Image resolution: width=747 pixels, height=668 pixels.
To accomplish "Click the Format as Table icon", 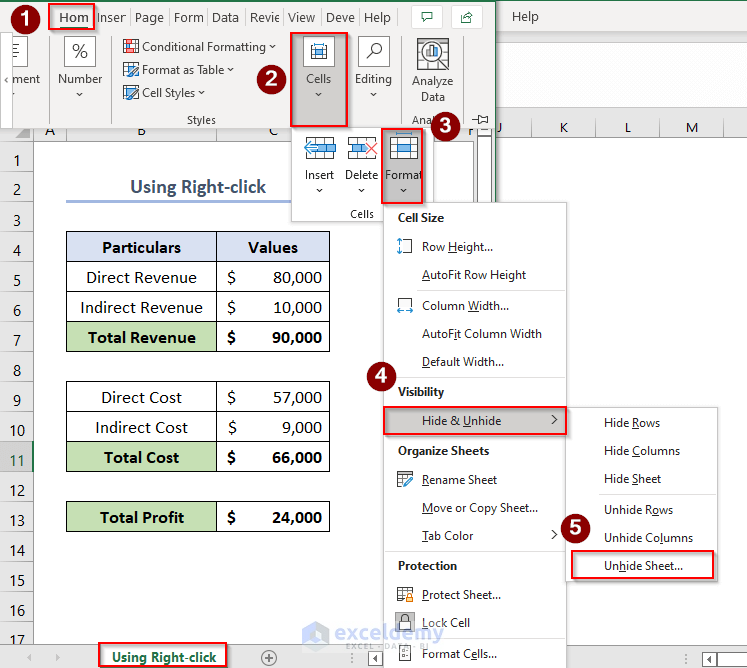I will (131, 70).
